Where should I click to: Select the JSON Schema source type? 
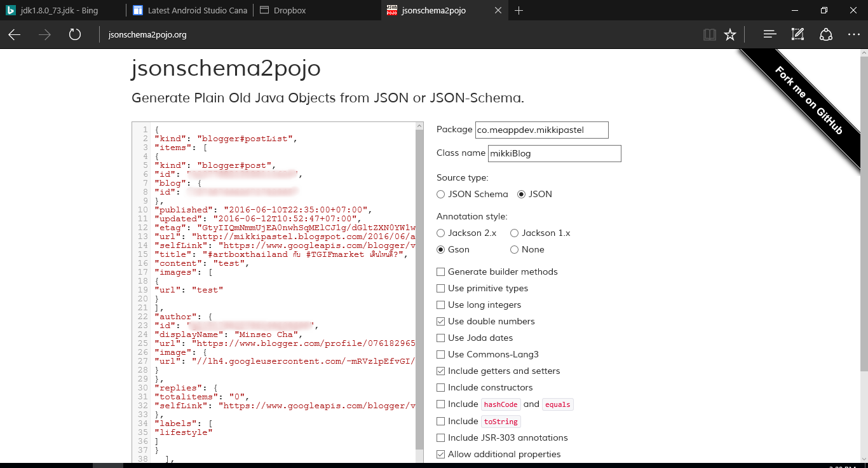click(x=440, y=194)
